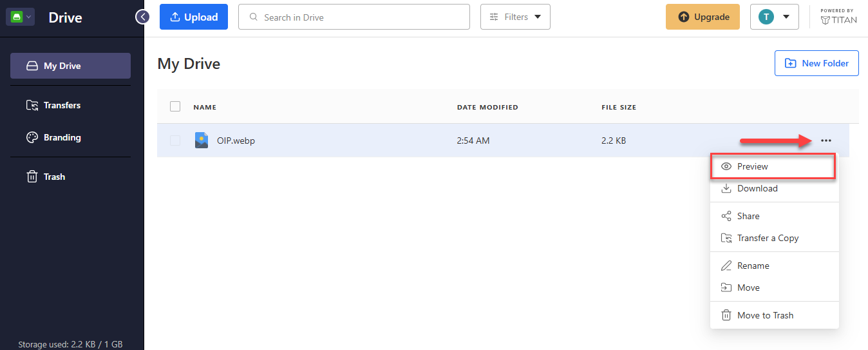This screenshot has width=868, height=350.
Task: Tick the checkbox for OIP.webp
Action: pyautogui.click(x=175, y=141)
